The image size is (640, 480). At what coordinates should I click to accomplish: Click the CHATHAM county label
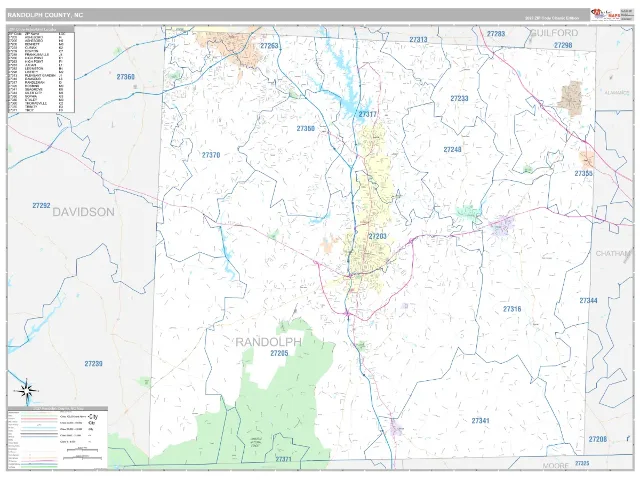coord(614,253)
